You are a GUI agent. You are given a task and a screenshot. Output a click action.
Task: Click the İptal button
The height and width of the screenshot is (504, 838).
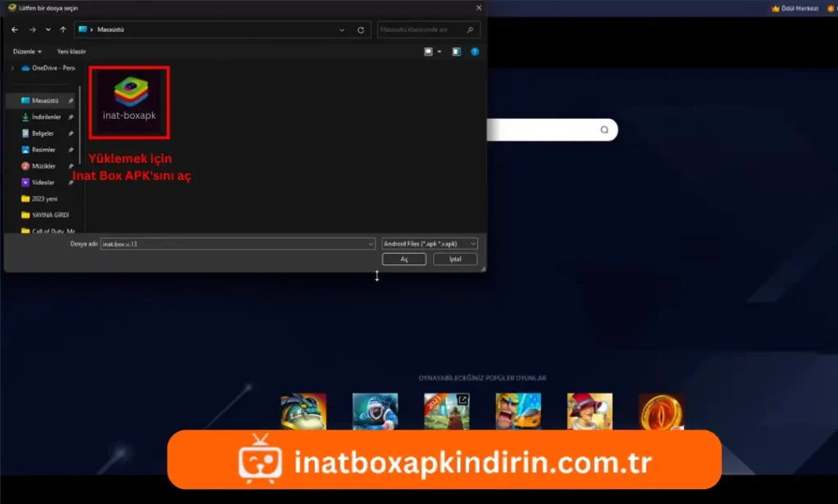(x=455, y=259)
